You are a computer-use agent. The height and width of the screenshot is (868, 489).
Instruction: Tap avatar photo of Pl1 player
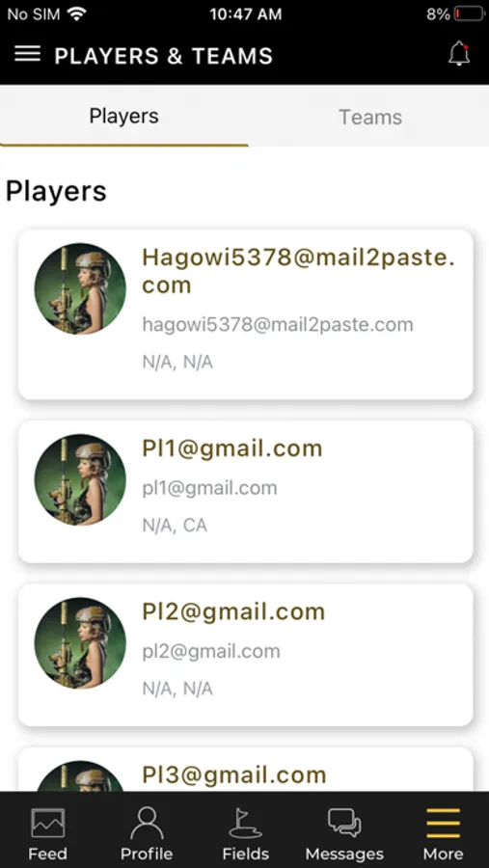click(x=80, y=479)
